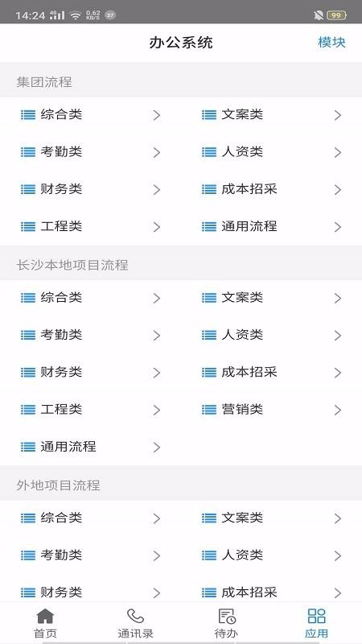Image resolution: width=362 pixels, height=644 pixels.
Task: Open the 待办 pending tasks icon
Action: click(x=227, y=616)
